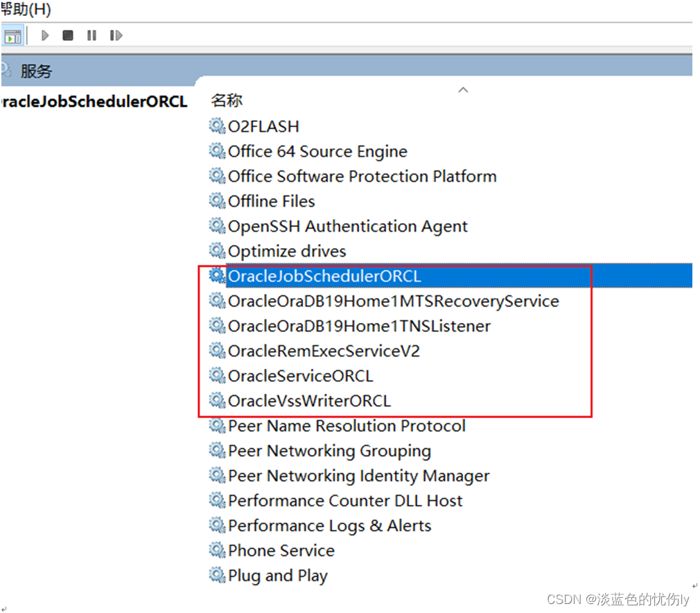The height and width of the screenshot is (613, 700).
Task: Select Performance Counter DLL Host service
Action: [345, 501]
